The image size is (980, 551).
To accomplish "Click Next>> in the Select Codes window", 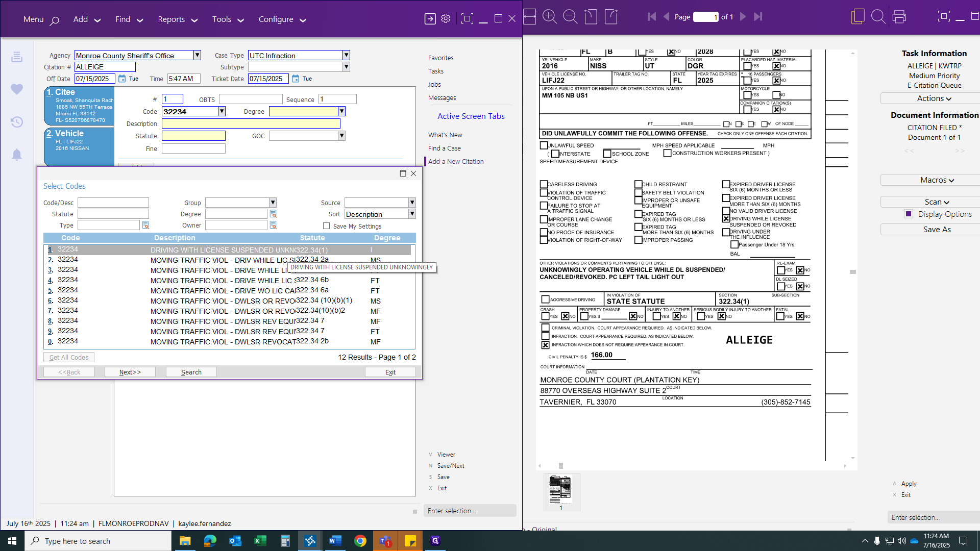I will tap(130, 372).
